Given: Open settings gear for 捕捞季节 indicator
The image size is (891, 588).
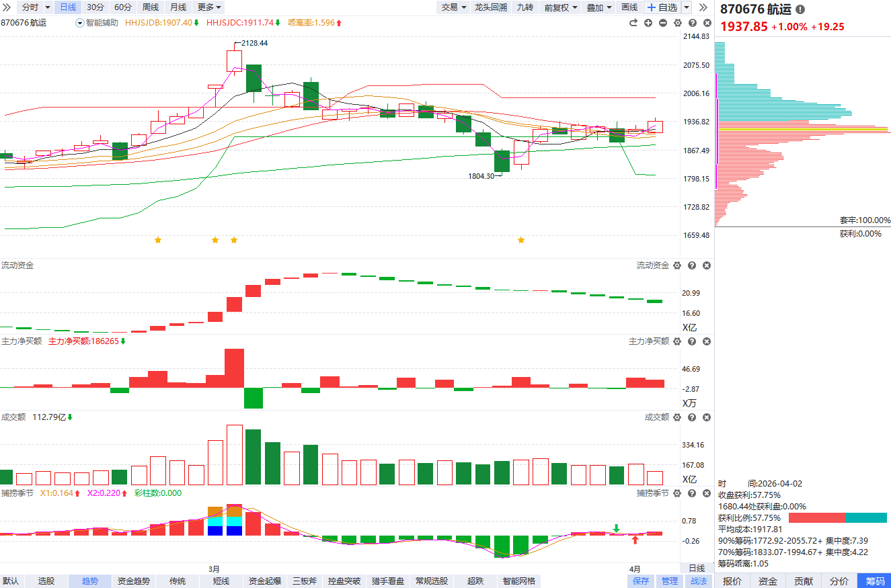Looking at the screenshot, I should [677, 494].
